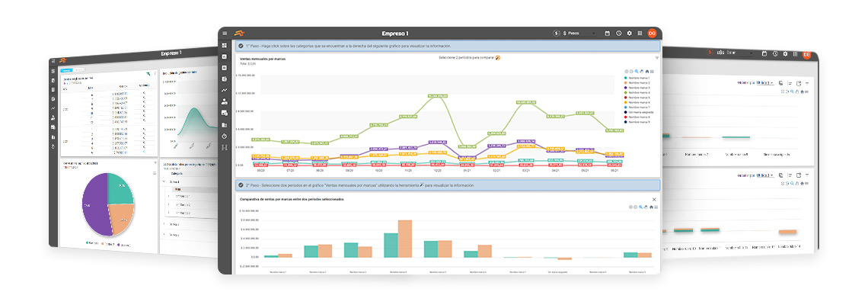Image resolution: width=868 pixels, height=305 pixels.
Task: Reset bar chart zoom with home icon
Action: [x=652, y=207]
